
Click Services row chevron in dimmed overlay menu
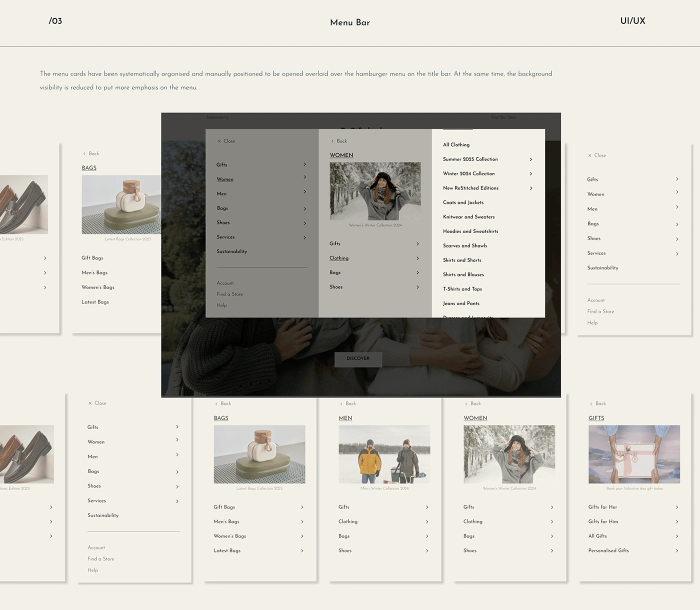(305, 238)
